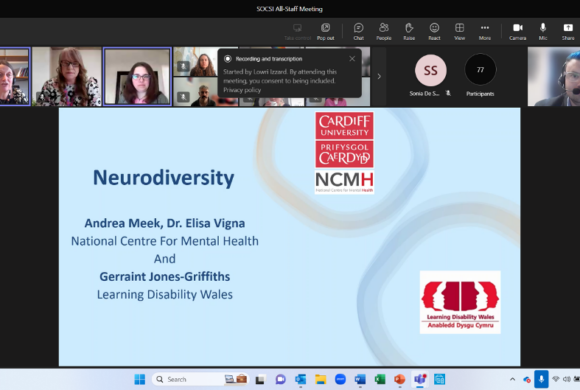Show next page of participant videos
Screen dimensions: 580x390
click(x=379, y=76)
